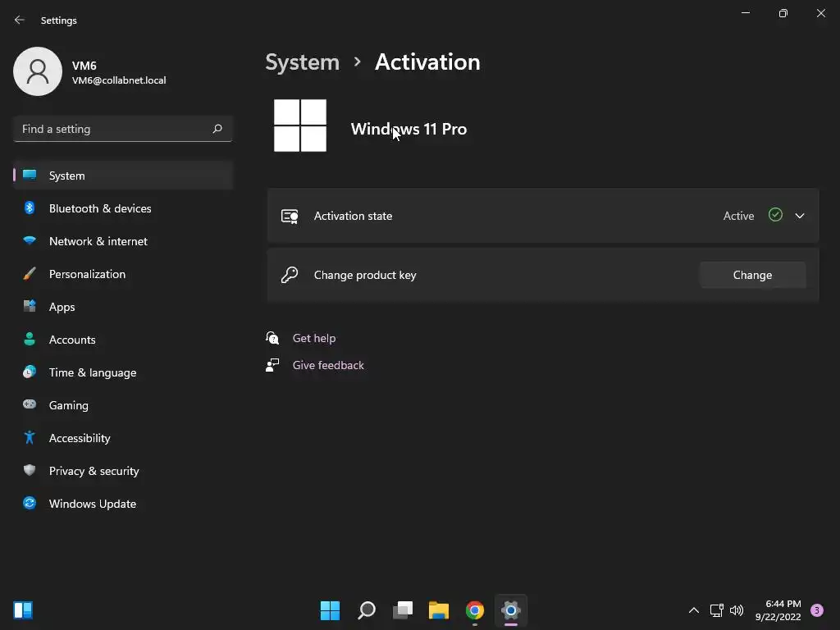
Task: Open Bluetooth & devices settings
Action: pos(123,208)
